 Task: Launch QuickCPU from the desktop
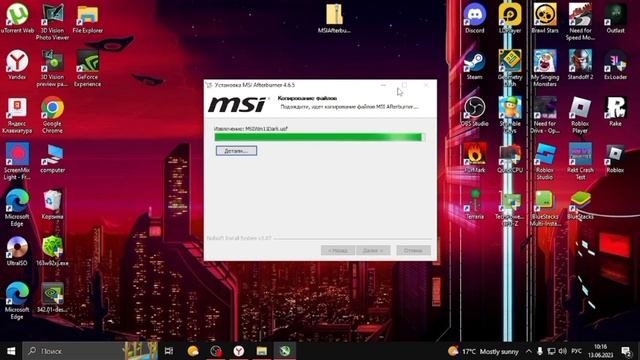(x=510, y=158)
